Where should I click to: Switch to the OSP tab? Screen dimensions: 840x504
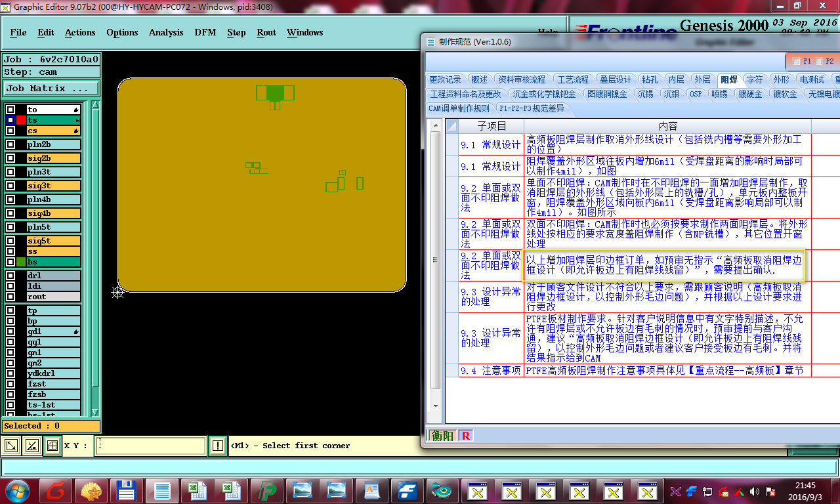point(696,94)
